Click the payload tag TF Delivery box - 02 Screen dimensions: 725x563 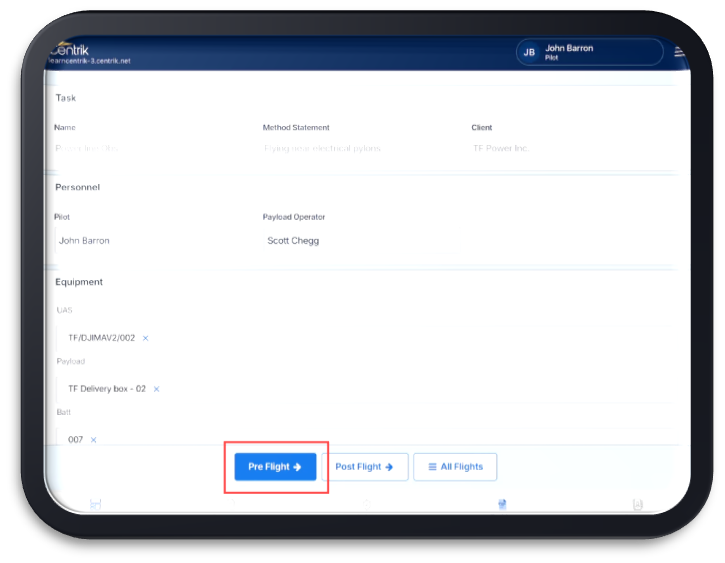[x=107, y=389]
